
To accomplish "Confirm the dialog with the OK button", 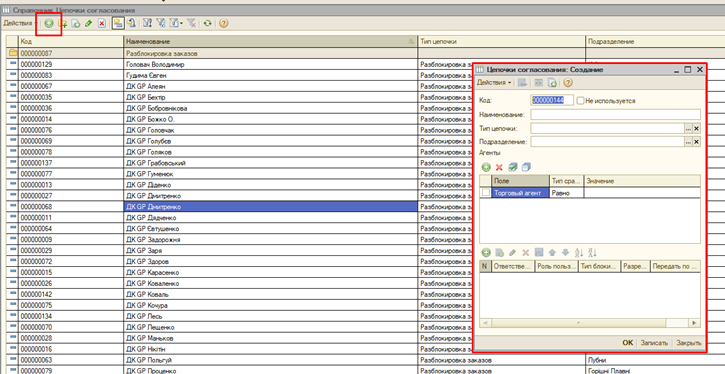I will coord(627,343).
